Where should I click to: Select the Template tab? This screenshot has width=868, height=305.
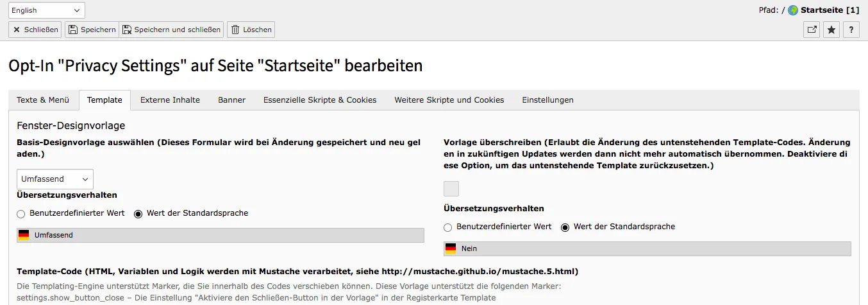click(x=104, y=100)
